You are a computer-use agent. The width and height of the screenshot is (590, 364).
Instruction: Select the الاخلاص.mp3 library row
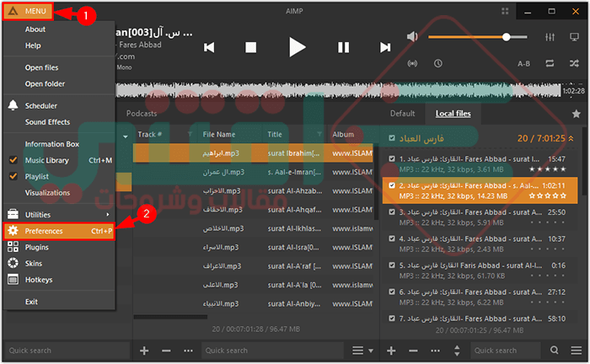click(253, 228)
